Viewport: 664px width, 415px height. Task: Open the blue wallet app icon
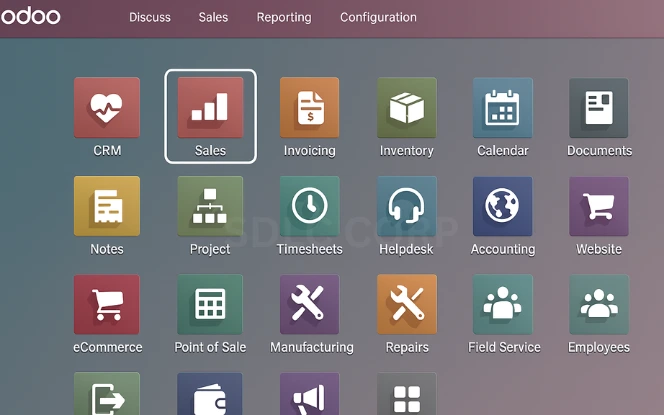point(210,394)
